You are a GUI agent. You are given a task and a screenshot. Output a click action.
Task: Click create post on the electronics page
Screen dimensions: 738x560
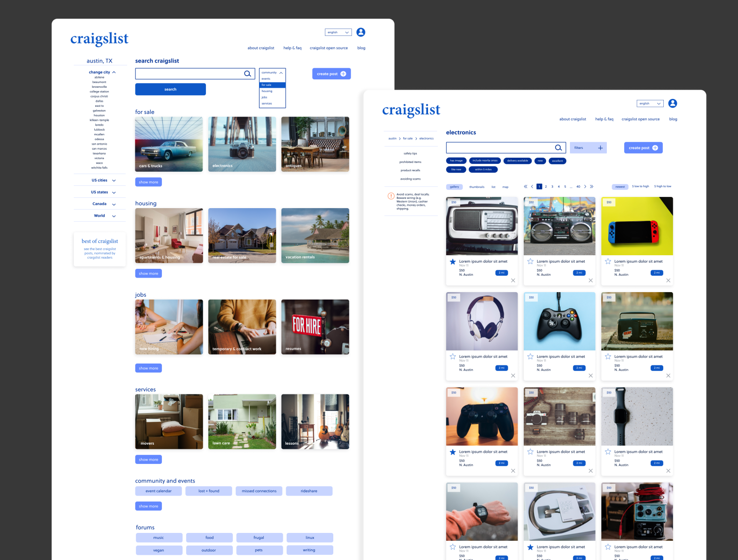643,147
